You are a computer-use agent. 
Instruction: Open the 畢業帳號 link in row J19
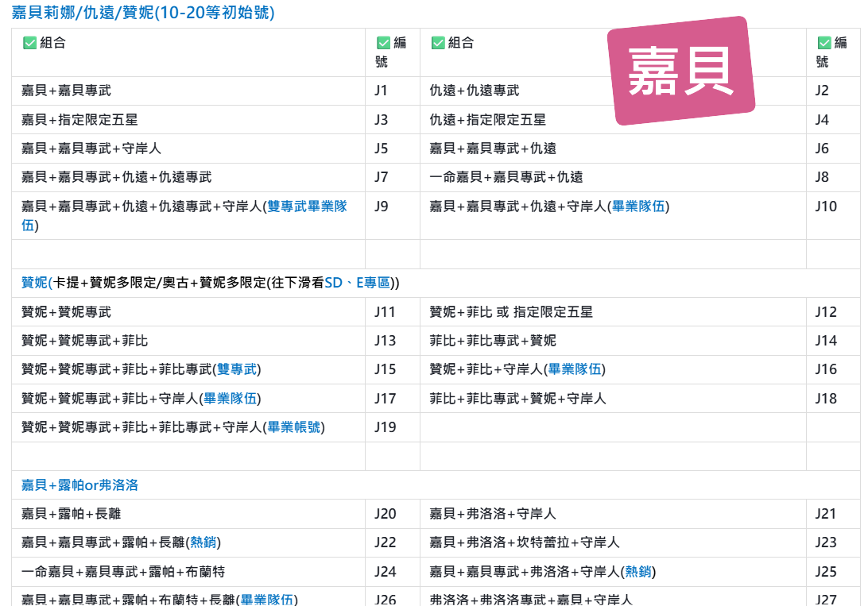pos(293,427)
